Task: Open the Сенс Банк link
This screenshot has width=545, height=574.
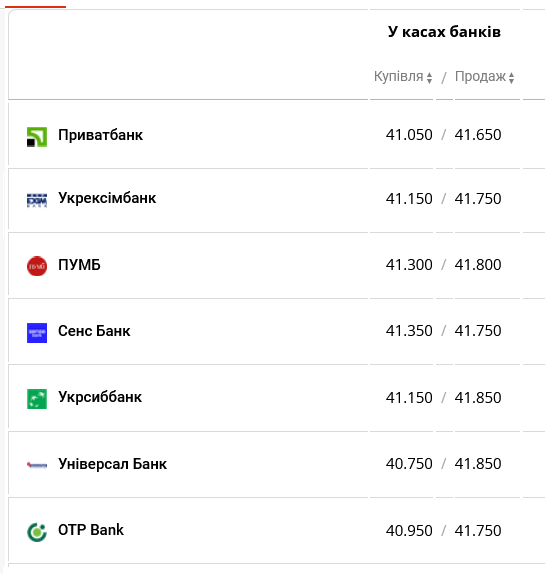Action: pyautogui.click(x=94, y=331)
